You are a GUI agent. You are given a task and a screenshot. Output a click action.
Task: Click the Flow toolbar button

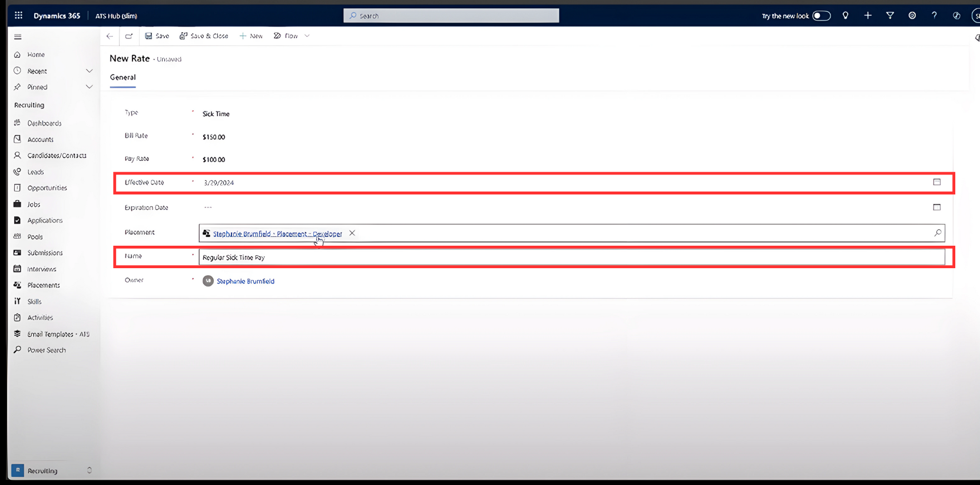[286, 36]
